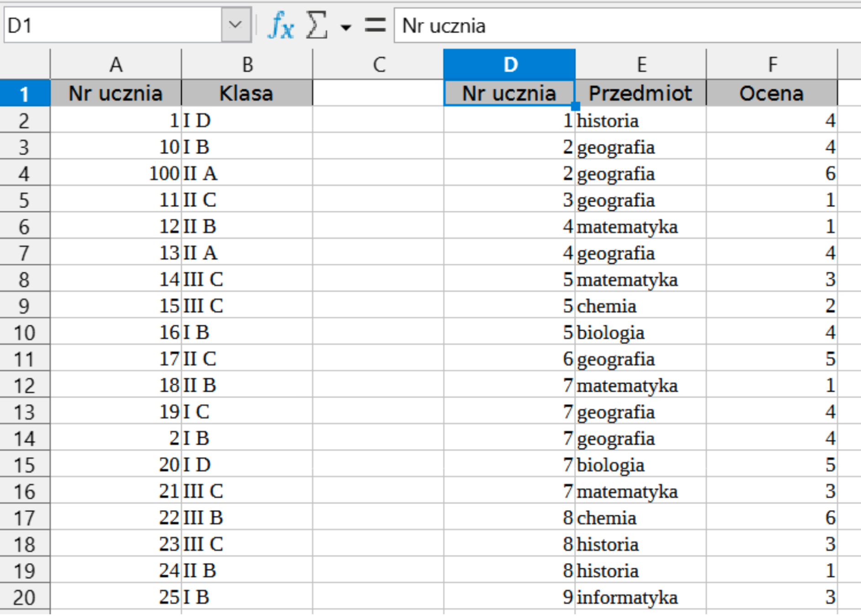Open the Function Wizard fx icon
The image size is (861, 616).
click(x=281, y=26)
